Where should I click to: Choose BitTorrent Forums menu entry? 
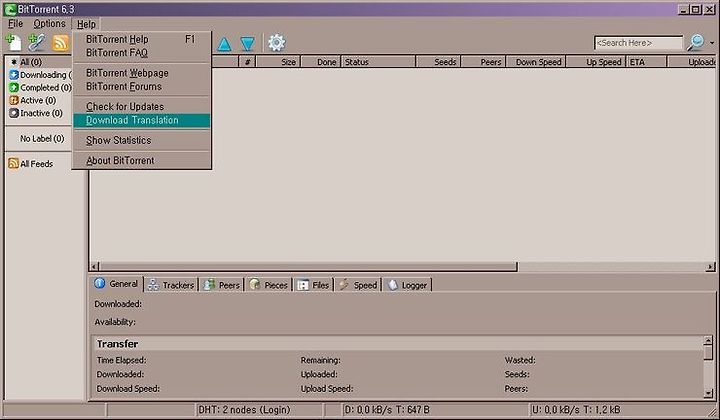(141, 86)
